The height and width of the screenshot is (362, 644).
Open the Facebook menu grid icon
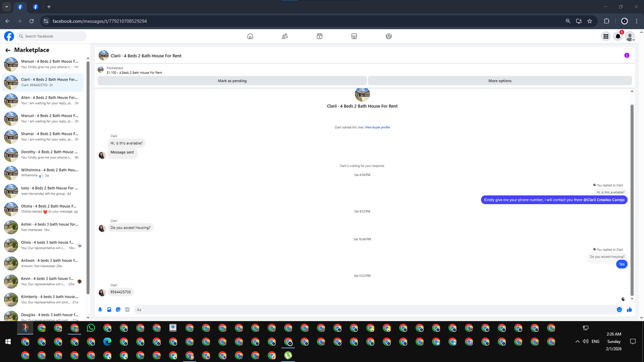click(606, 36)
